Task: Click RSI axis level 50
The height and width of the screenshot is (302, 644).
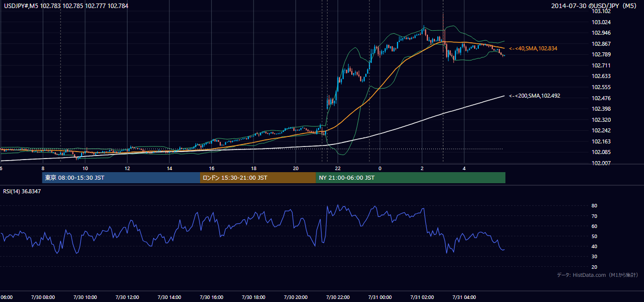Action: pyautogui.click(x=594, y=236)
